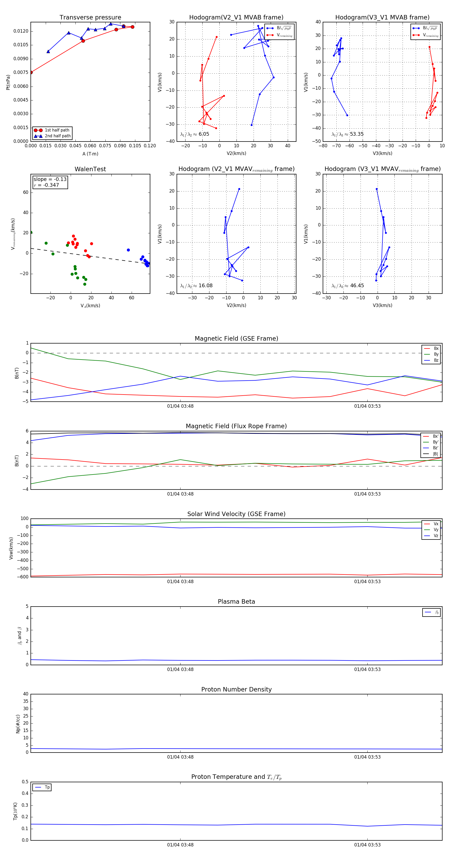Select the 'Hodogram(V3_V1 MVAB frame)' title
The width and height of the screenshot is (473, 868).
click(382, 18)
